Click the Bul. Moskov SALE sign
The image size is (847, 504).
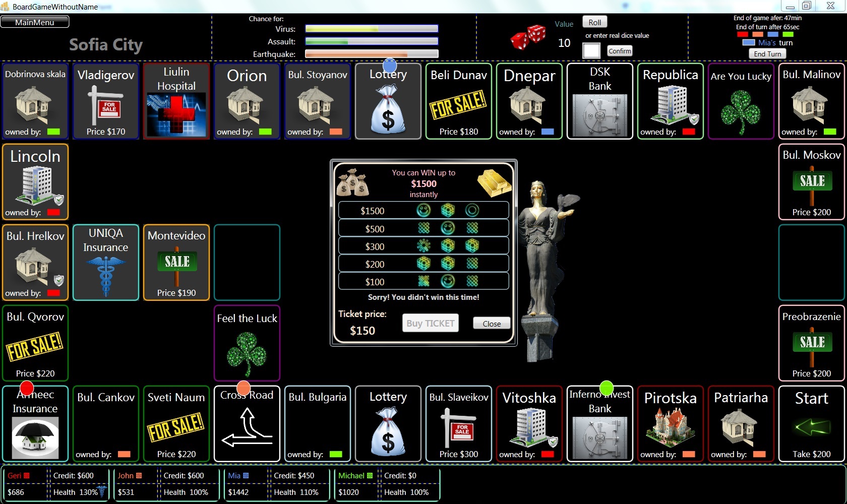(x=812, y=185)
